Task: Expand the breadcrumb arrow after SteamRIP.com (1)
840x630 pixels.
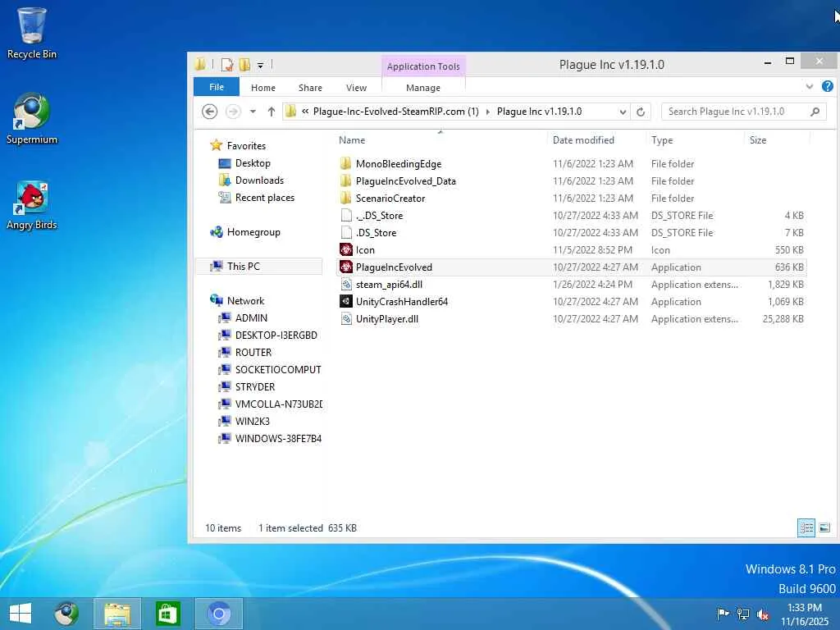Action: click(x=487, y=112)
